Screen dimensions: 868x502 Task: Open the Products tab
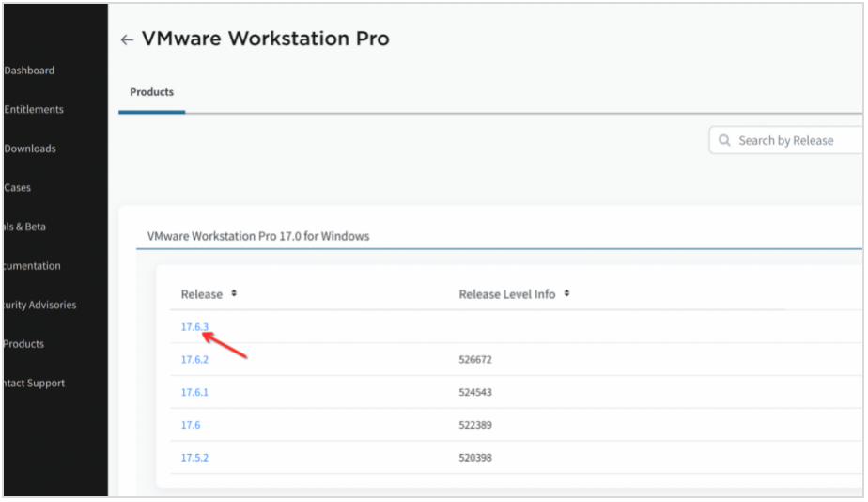click(151, 92)
